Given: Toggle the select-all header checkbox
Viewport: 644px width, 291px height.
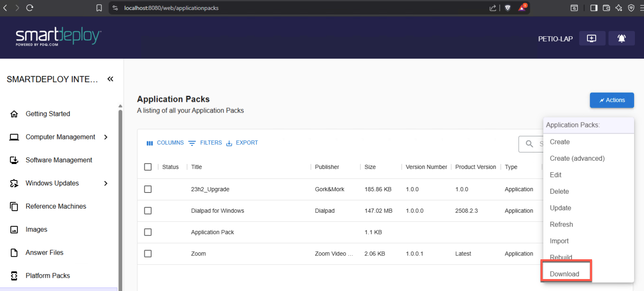Looking at the screenshot, I should click(x=148, y=167).
